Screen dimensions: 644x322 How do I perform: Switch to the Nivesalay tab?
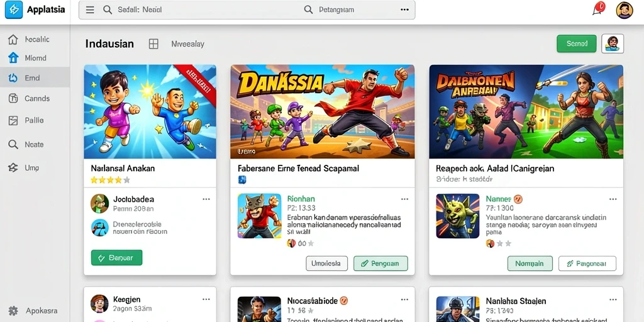(x=187, y=44)
